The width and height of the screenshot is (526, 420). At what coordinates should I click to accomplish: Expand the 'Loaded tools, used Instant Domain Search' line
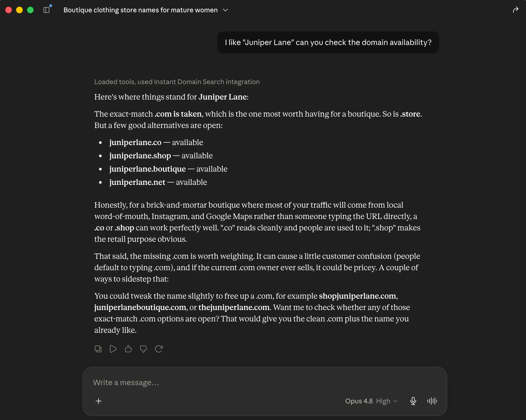coord(177,82)
